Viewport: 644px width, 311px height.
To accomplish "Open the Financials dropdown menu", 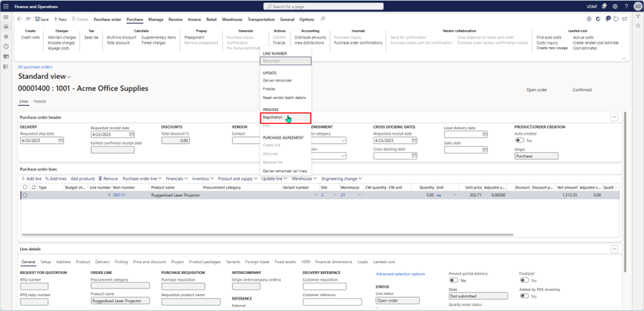I will point(177,179).
